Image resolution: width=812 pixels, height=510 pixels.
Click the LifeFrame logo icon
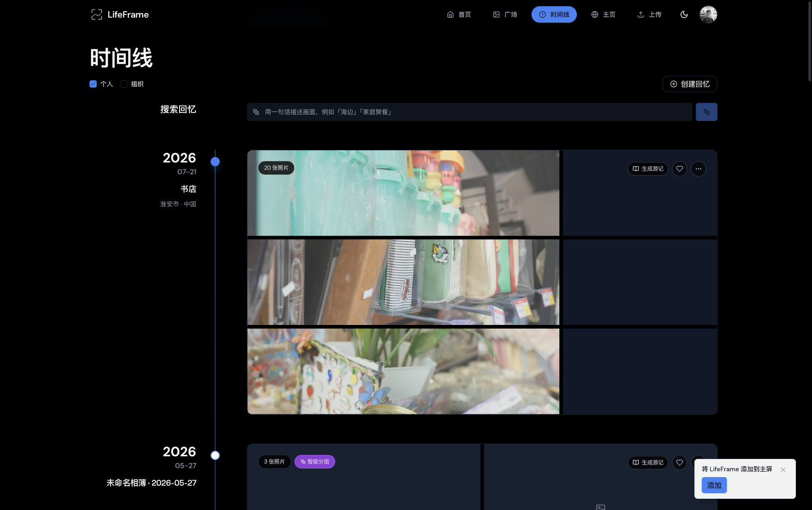pyautogui.click(x=97, y=14)
